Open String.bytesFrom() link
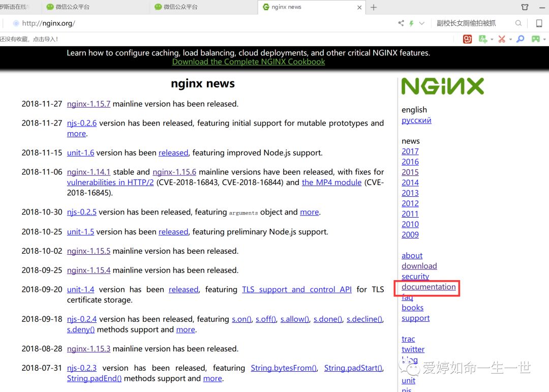549x392 pixels. 284,368
